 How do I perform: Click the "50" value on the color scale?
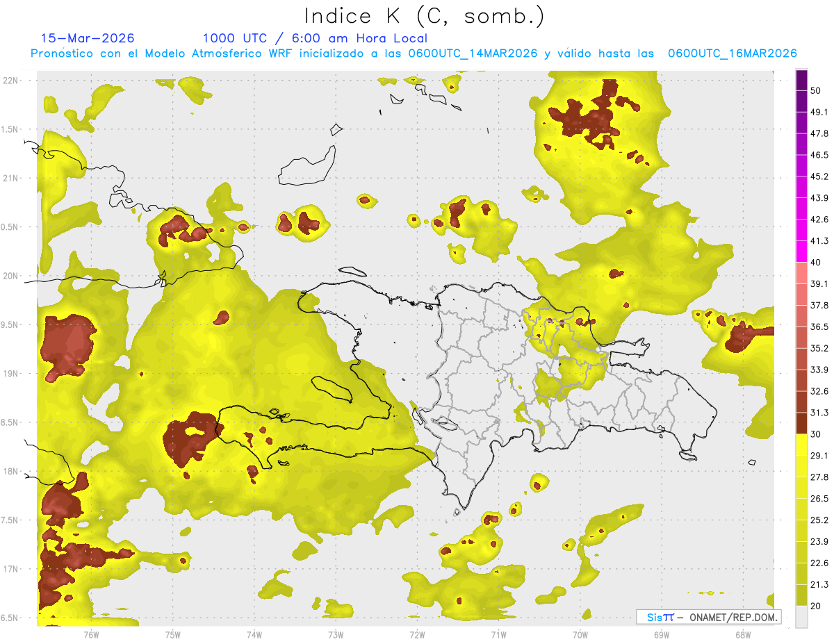[x=817, y=90]
